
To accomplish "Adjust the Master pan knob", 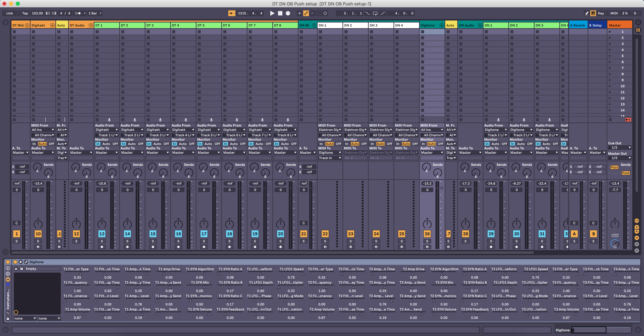I will [x=615, y=224].
